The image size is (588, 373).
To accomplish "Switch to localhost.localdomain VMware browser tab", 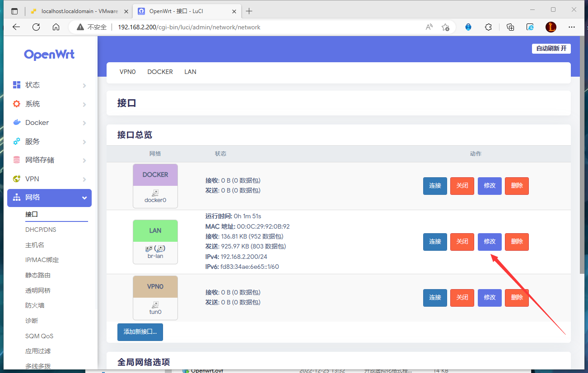I will point(79,11).
